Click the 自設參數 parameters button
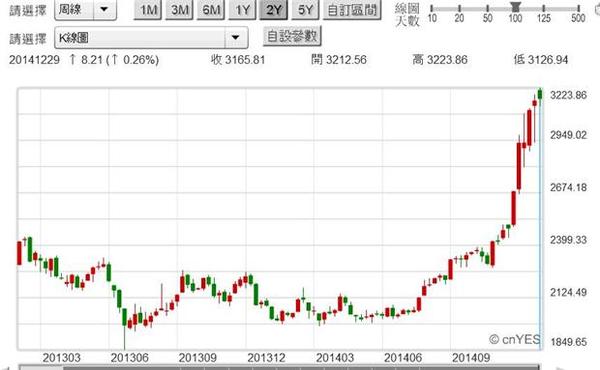Screen dimensions: 600x370 [x=292, y=36]
